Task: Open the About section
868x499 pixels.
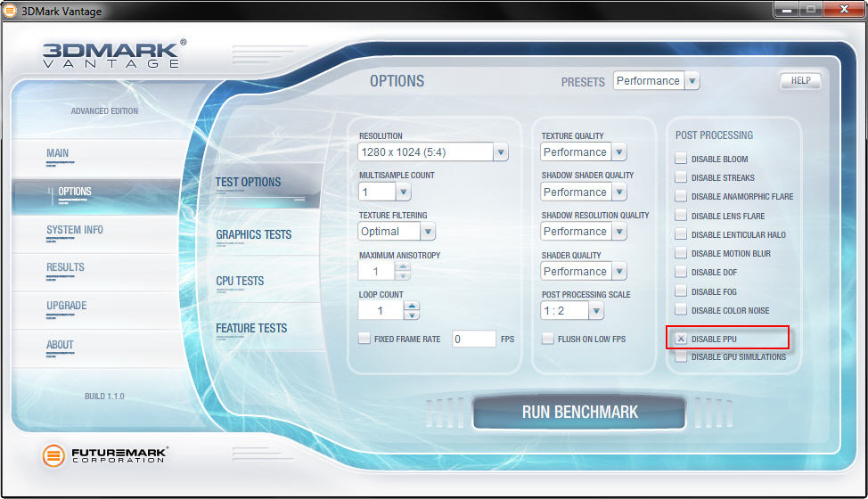Action: (60, 345)
